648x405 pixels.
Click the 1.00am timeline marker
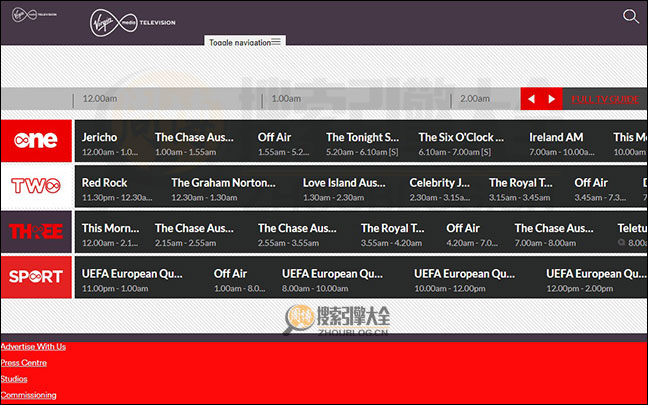pyautogui.click(x=286, y=99)
